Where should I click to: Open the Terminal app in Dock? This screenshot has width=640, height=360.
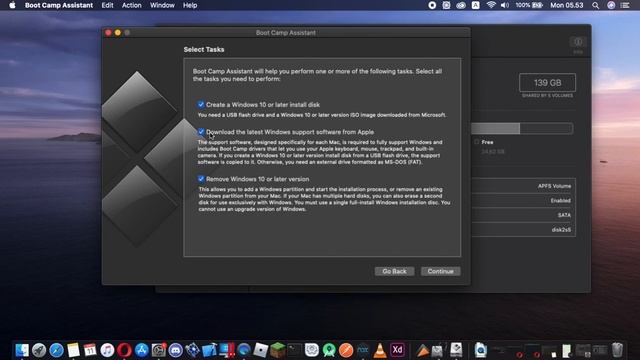294,350
